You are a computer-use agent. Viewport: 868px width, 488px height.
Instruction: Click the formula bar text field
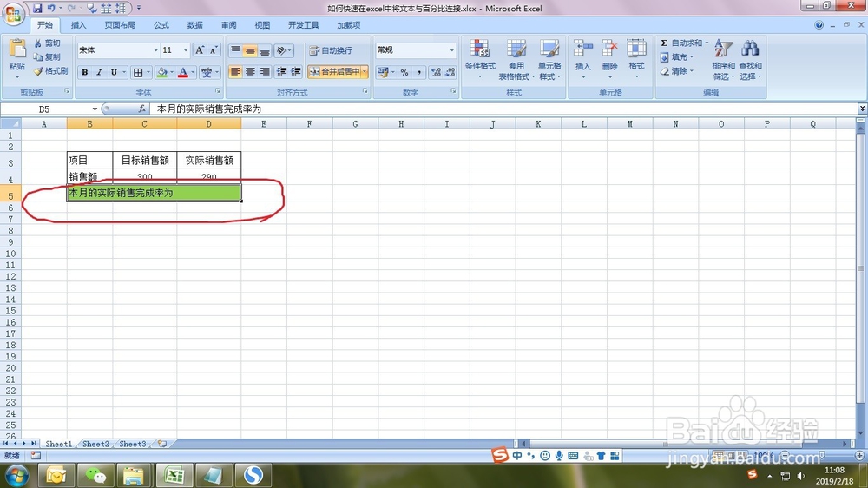pos(503,109)
